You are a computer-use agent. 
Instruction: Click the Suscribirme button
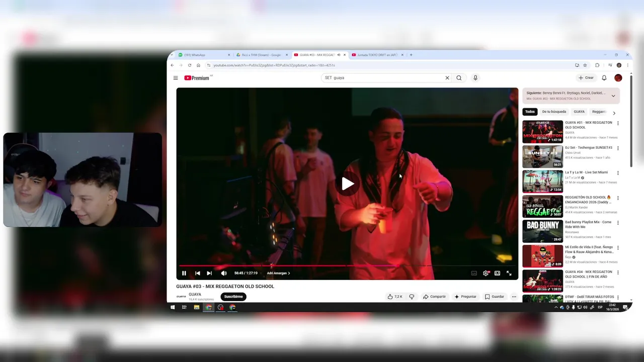(233, 297)
